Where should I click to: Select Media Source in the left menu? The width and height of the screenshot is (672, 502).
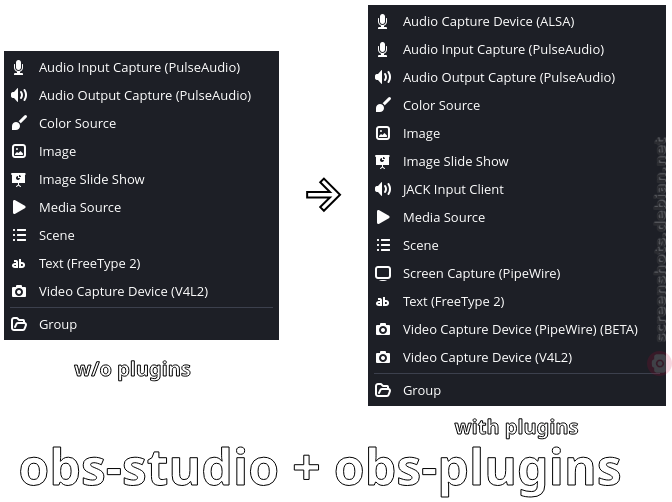(x=141, y=207)
